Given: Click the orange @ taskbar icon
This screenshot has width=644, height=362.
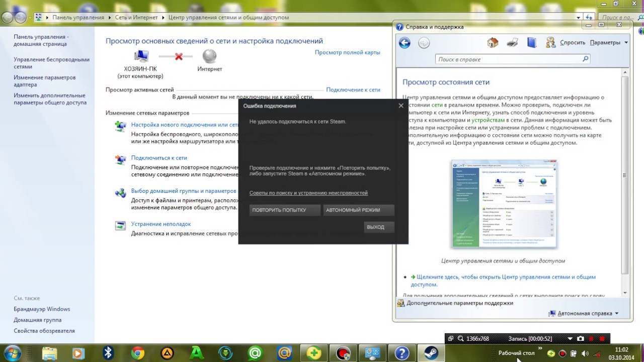Looking at the screenshot, I should (284, 353).
